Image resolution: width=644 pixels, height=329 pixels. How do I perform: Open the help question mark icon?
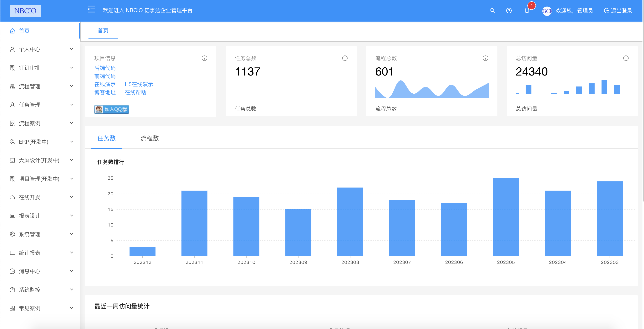tap(509, 11)
